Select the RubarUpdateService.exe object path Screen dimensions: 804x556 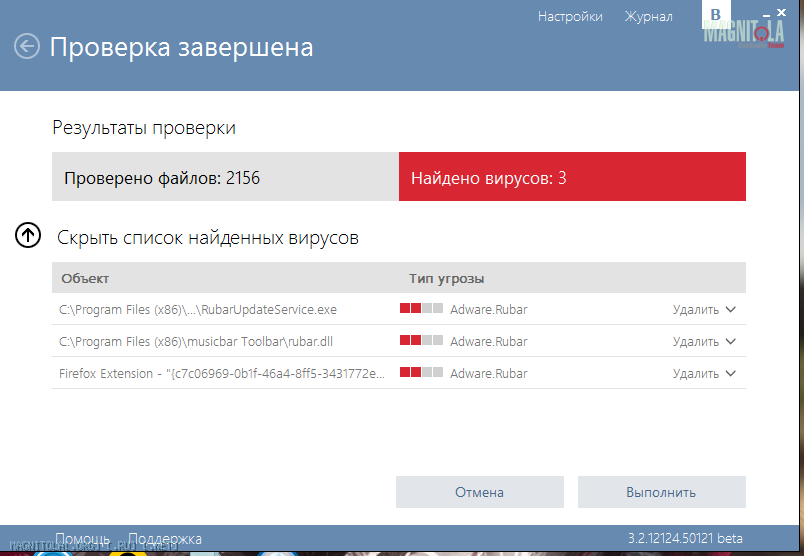coord(198,310)
